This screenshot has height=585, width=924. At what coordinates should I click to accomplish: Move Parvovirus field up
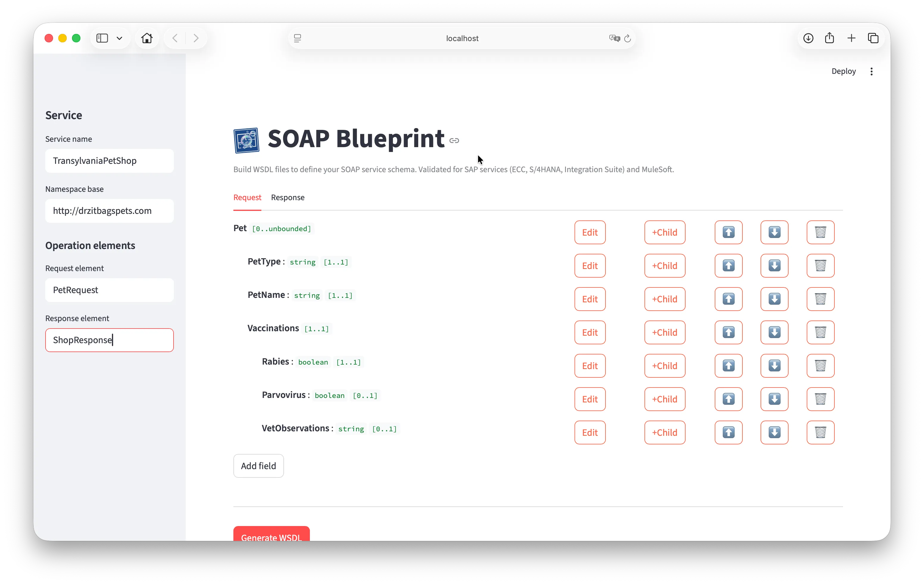tap(728, 399)
